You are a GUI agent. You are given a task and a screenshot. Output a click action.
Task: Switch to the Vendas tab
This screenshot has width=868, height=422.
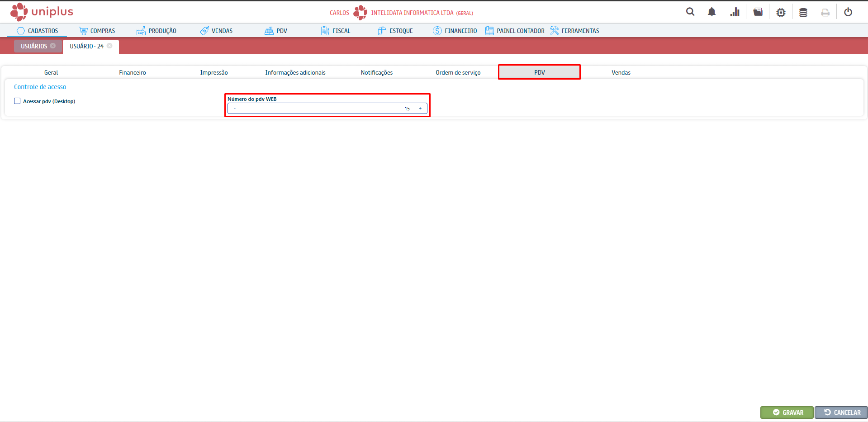621,72
